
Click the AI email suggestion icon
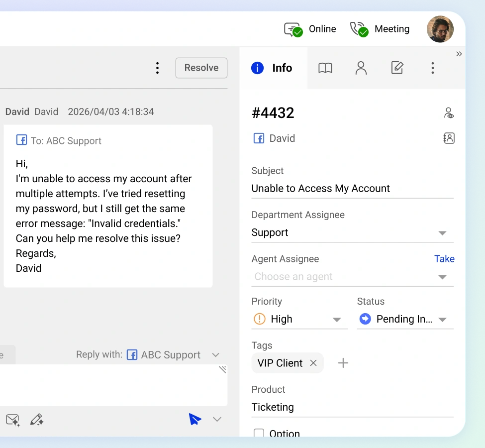tap(12, 420)
